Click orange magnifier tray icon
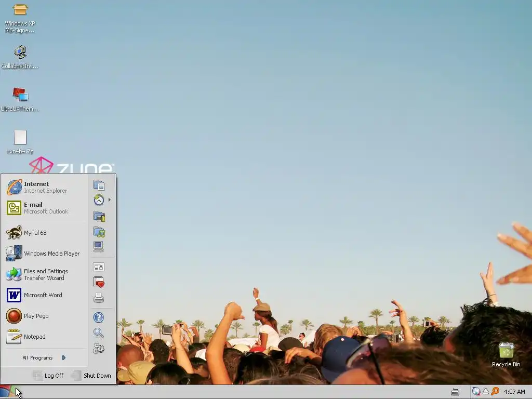Screen dimensions: 532x399 pos(495,392)
